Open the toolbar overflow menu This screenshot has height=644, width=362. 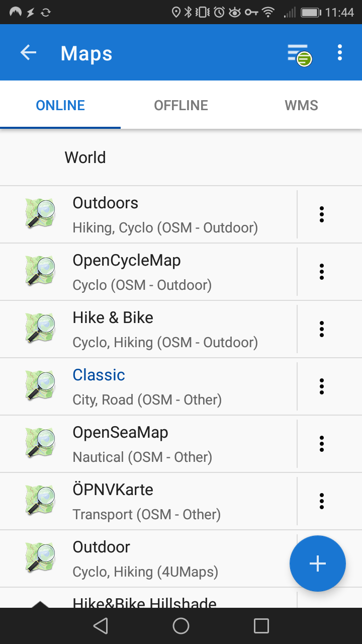pyautogui.click(x=340, y=53)
